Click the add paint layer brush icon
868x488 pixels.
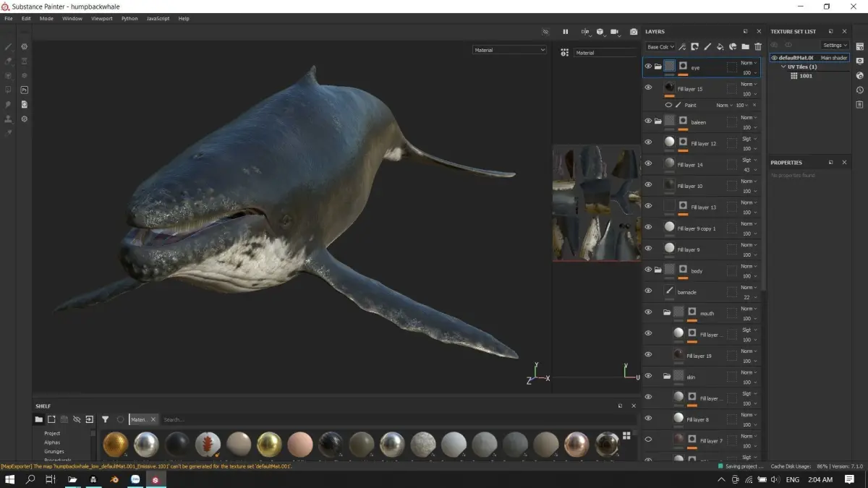point(707,47)
